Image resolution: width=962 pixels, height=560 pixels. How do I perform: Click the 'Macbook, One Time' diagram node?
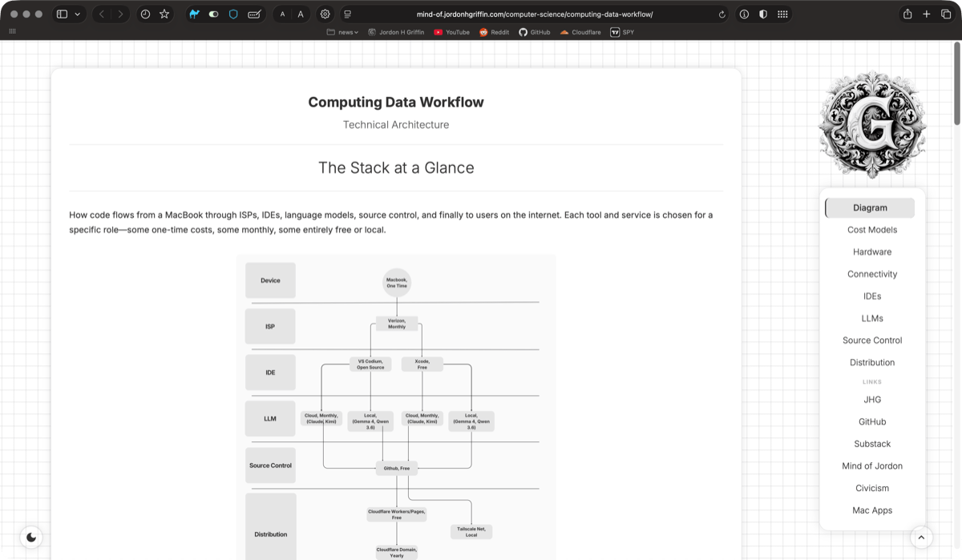[397, 283]
